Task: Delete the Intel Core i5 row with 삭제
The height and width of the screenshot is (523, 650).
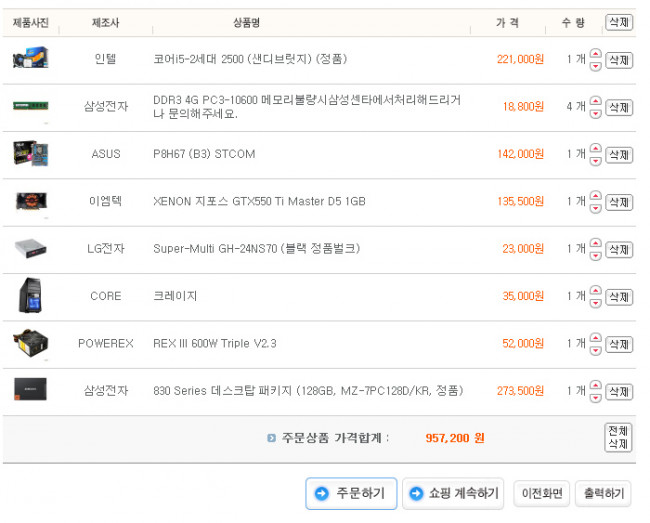Action: [619, 60]
